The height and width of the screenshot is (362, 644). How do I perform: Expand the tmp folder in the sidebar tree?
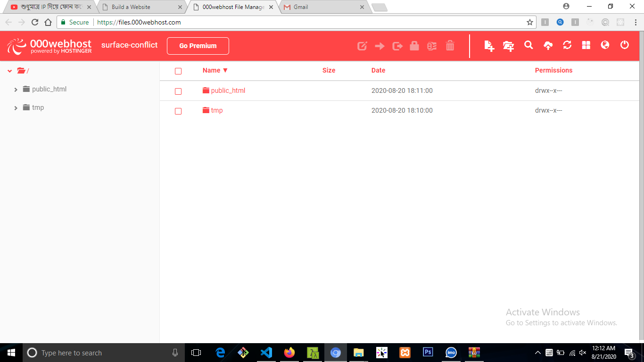coord(16,108)
